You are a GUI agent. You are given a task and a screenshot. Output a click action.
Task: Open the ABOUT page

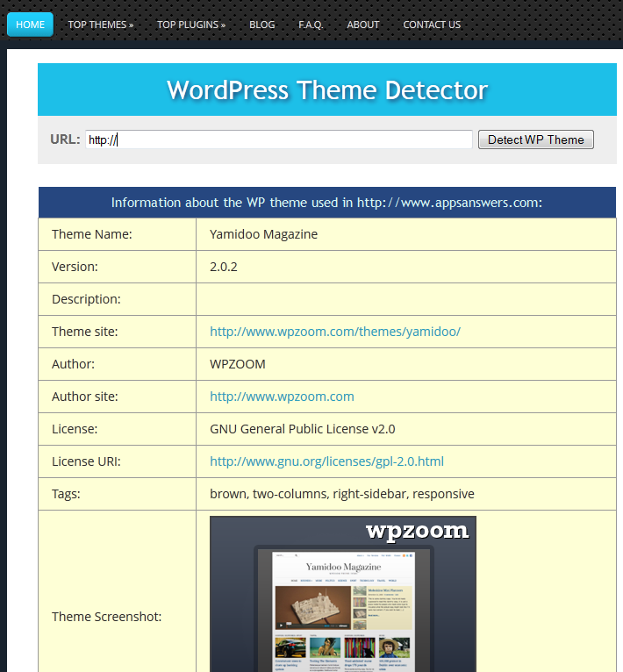pos(362,25)
